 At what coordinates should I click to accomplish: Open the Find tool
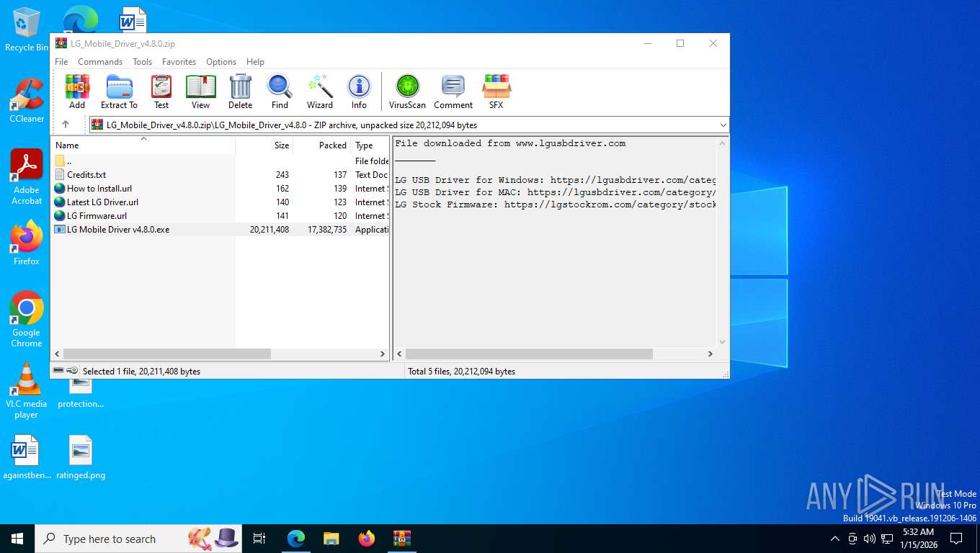[x=280, y=91]
